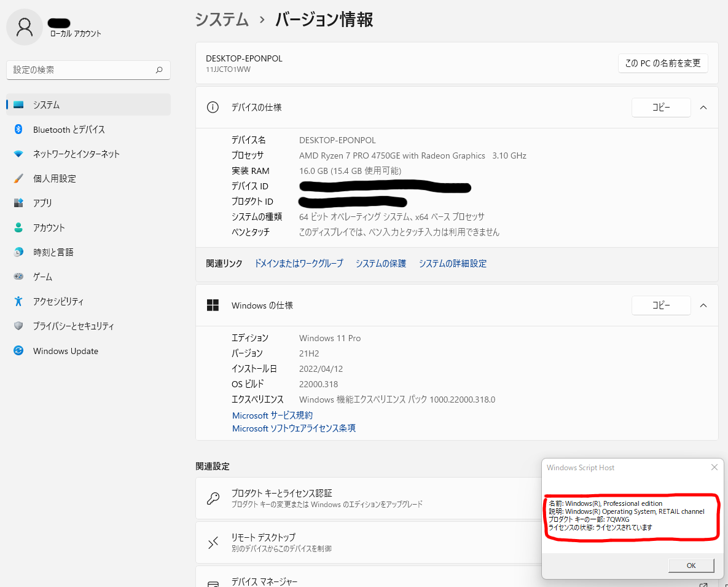Click the 11JJCTO1WW model text
728x587 pixels.
point(228,69)
